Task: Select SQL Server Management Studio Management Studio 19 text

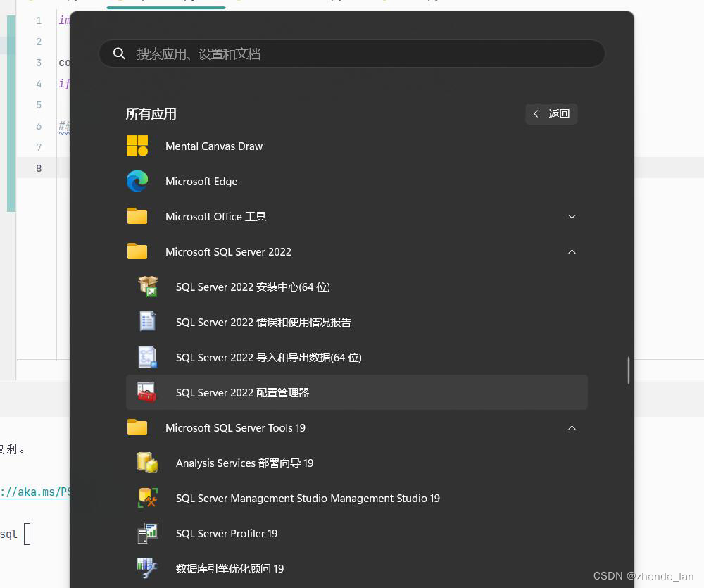Action: 308,498
